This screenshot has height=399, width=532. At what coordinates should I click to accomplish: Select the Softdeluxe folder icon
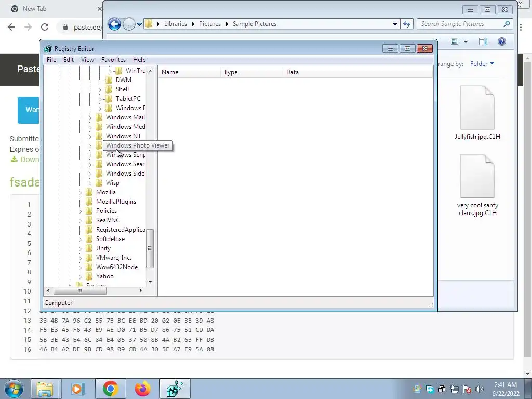click(x=89, y=239)
